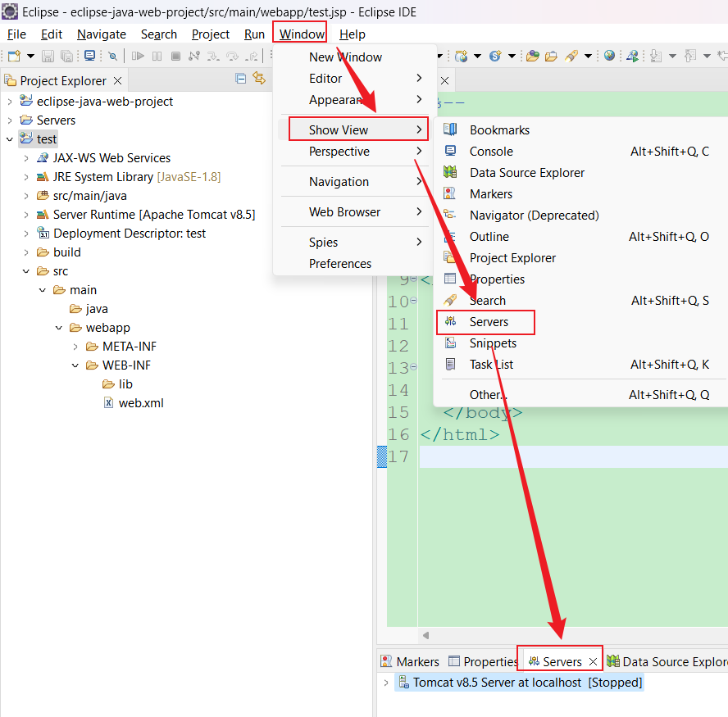Image resolution: width=728 pixels, height=717 pixels.
Task: Open the New wizard dropdown arrow
Action: click(30, 57)
